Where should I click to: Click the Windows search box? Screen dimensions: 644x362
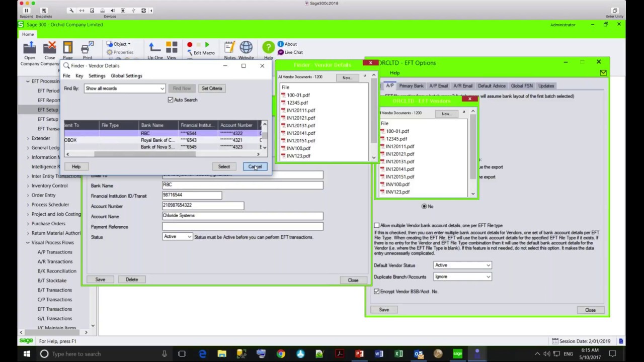click(104, 354)
